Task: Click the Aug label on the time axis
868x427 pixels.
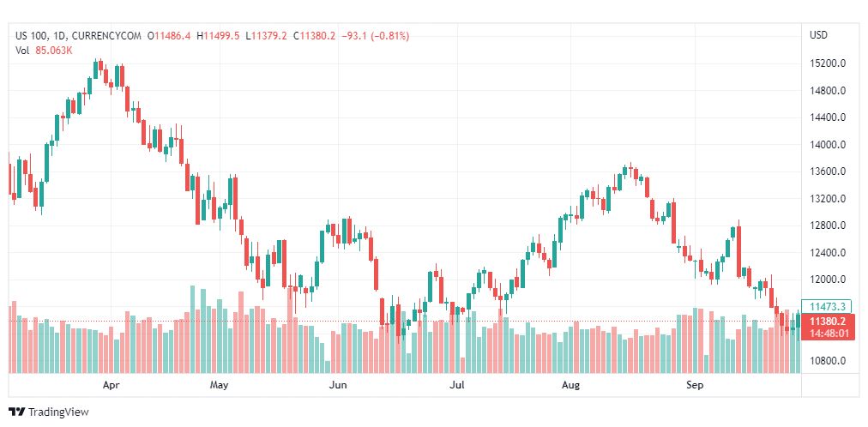Action: click(570, 386)
